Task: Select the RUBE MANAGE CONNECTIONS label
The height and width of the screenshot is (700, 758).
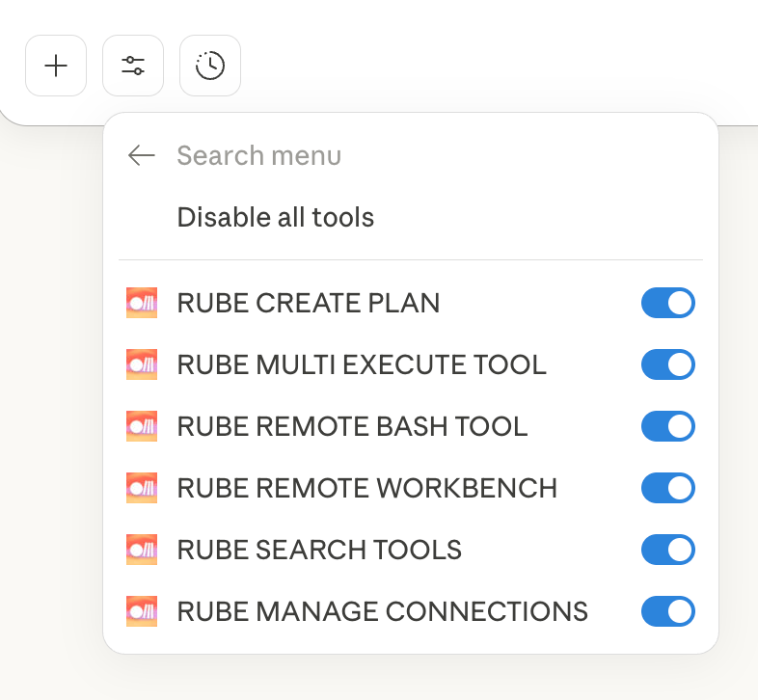Action: (x=383, y=611)
